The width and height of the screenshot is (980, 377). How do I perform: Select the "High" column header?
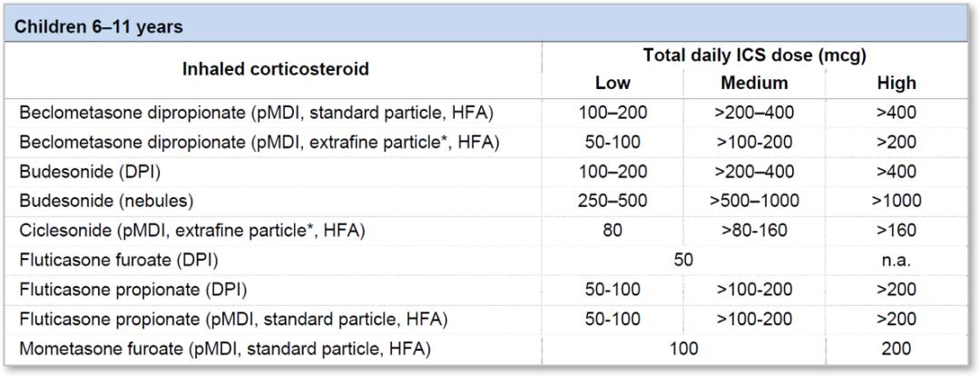(896, 84)
